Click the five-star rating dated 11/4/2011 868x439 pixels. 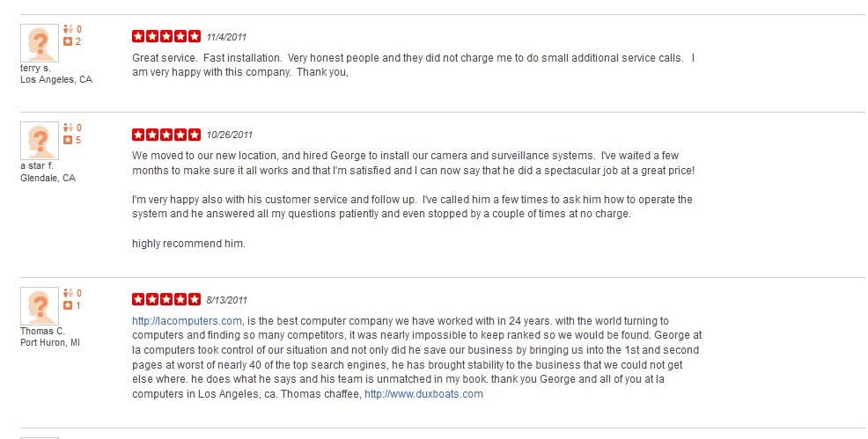point(166,36)
